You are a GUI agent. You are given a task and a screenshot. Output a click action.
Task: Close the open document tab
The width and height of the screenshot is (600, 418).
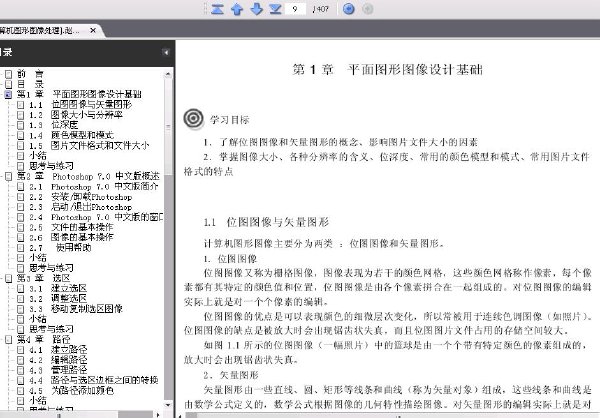[x=93, y=30]
